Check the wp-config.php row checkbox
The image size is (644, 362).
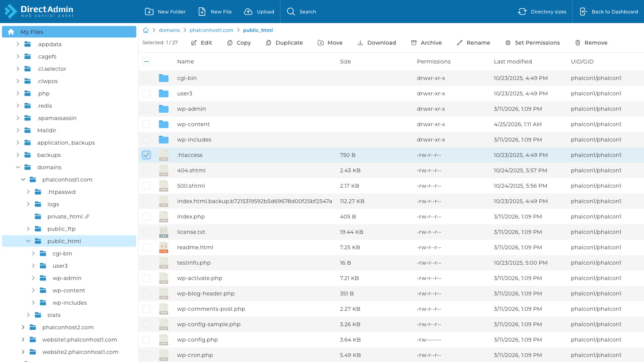coord(146,340)
